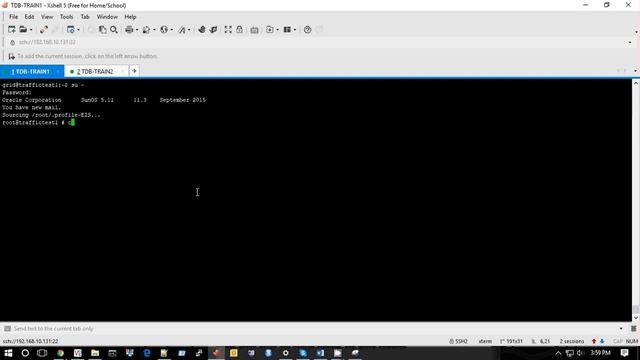Click the Find magnifier icon

pyautogui.click(x=114, y=29)
